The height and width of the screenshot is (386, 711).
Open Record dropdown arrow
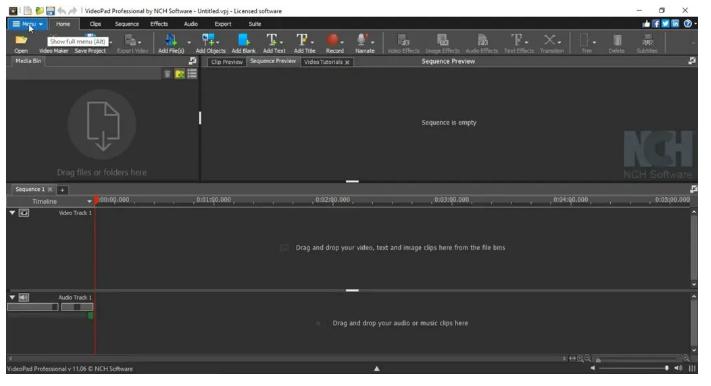(x=341, y=43)
